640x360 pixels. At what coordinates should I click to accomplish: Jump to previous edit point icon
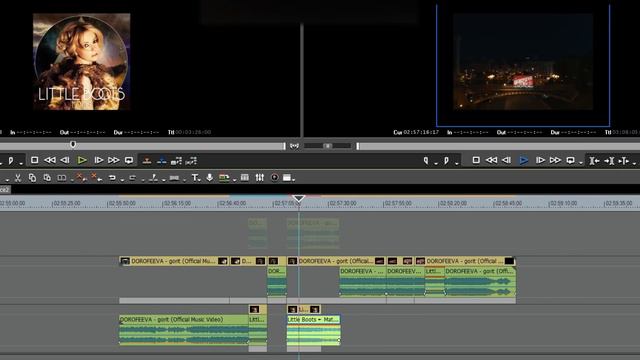click(594, 161)
